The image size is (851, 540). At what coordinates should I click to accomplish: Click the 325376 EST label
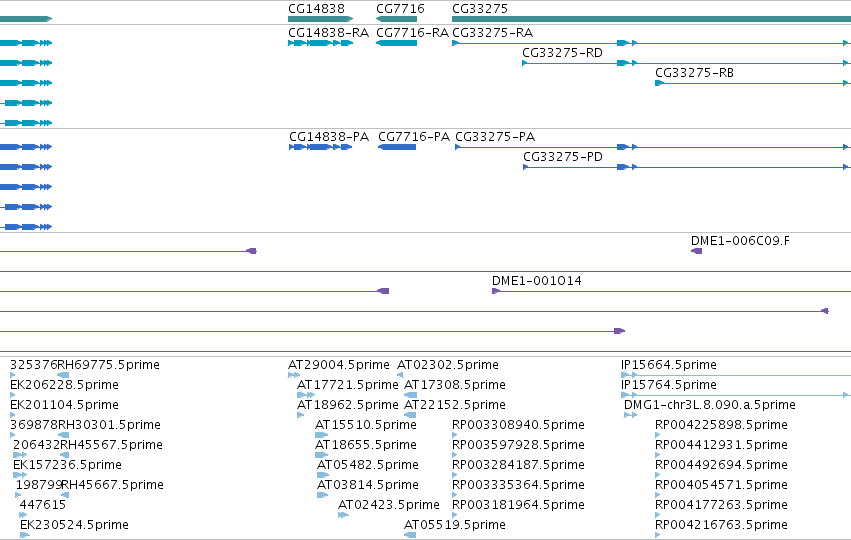coord(34,365)
